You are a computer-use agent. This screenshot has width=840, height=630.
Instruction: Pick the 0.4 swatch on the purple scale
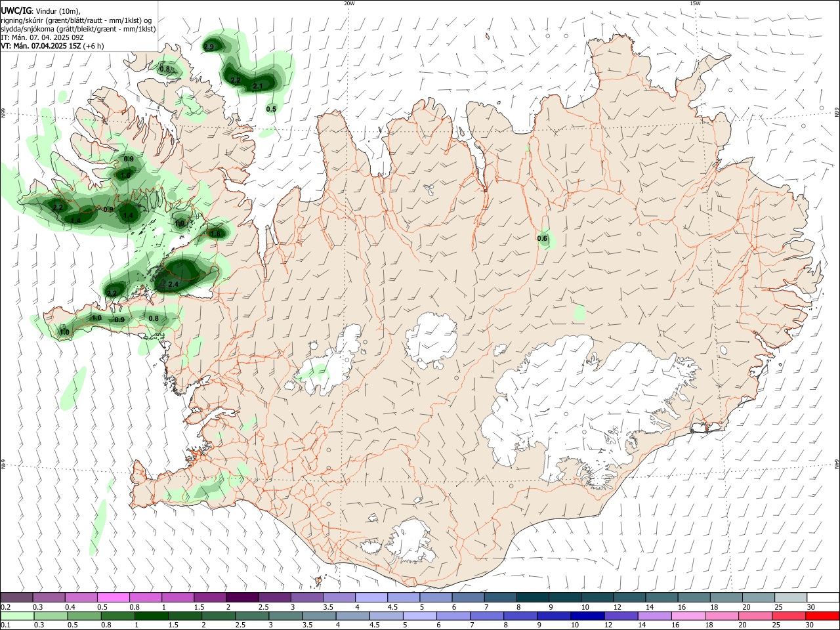[x=81, y=597]
